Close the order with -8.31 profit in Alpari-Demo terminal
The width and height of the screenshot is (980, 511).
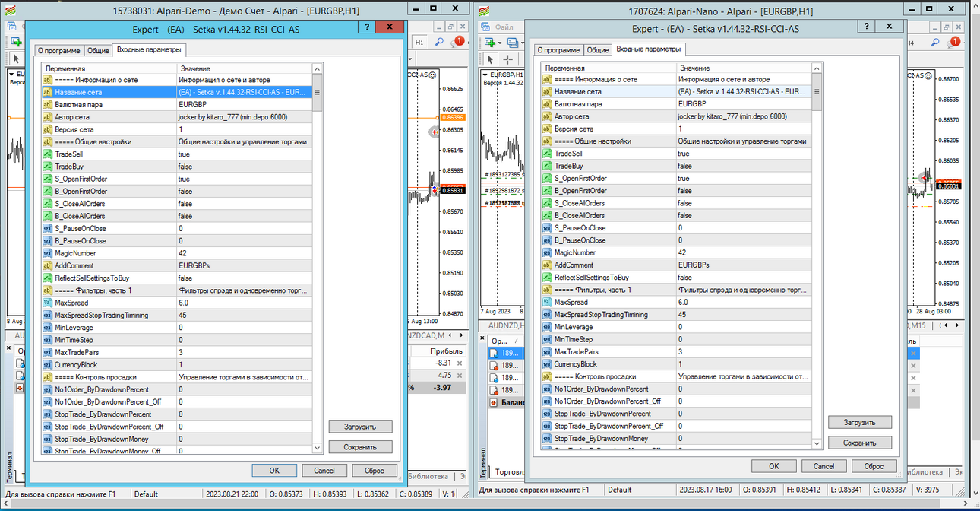coord(459,363)
